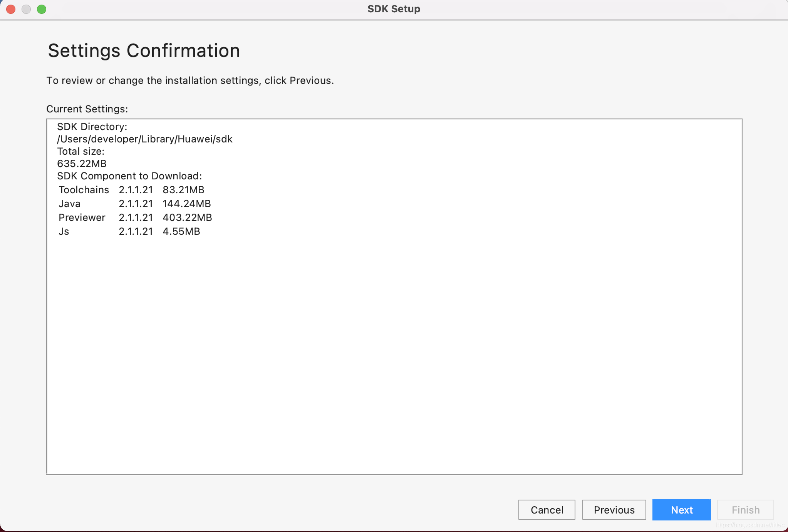The width and height of the screenshot is (788, 532).
Task: Click the total size value 635.22MB
Action: 82,164
